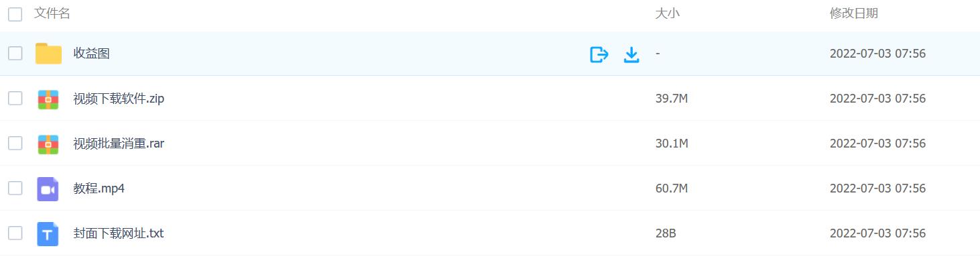Open the 视频下载软件.zip file name
This screenshot has height=273, width=980.
coord(119,99)
